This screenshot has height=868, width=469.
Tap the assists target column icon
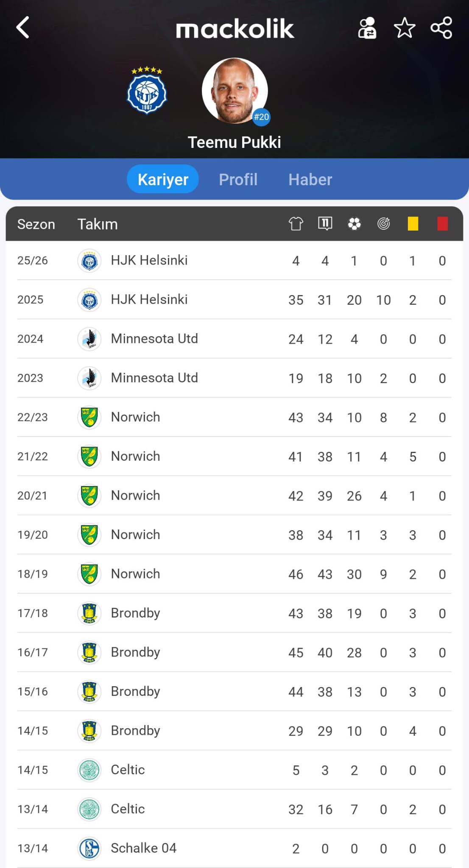tap(383, 223)
